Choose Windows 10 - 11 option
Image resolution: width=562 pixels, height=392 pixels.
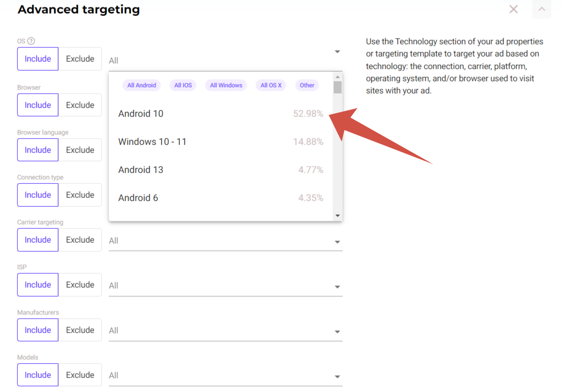pyautogui.click(x=152, y=142)
